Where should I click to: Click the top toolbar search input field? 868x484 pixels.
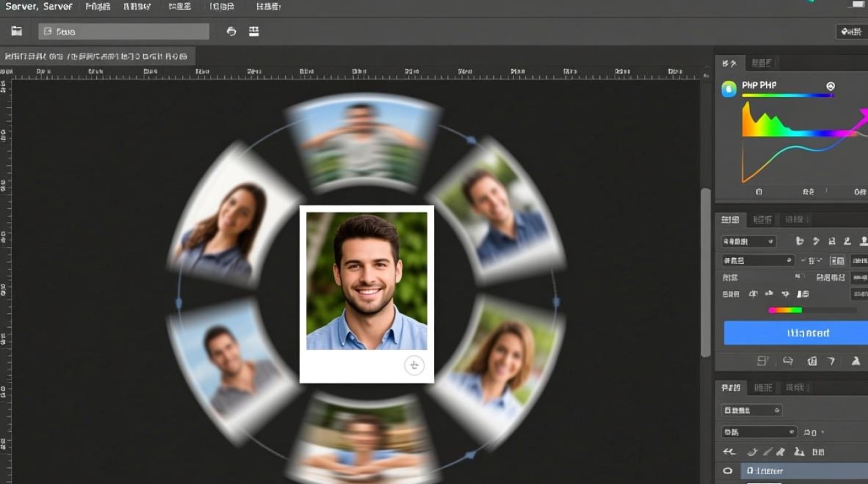coord(123,32)
